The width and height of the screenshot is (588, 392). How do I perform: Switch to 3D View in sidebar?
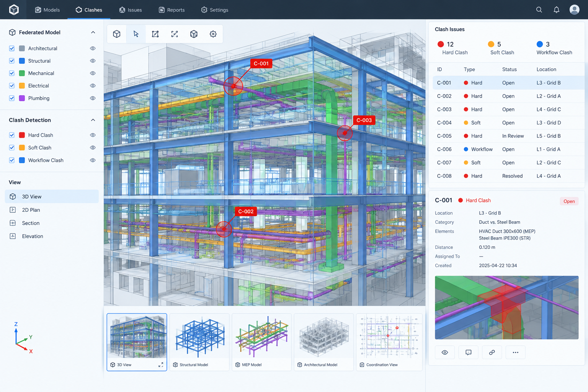point(52,196)
